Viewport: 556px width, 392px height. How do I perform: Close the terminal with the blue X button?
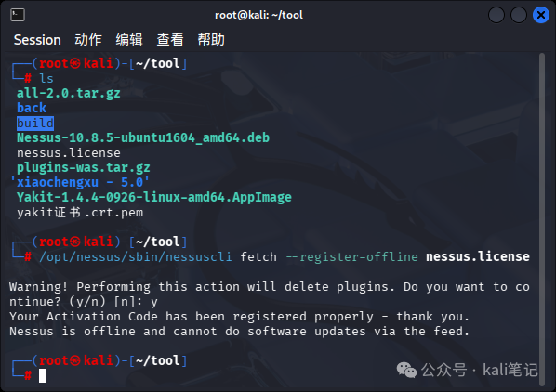click(541, 15)
